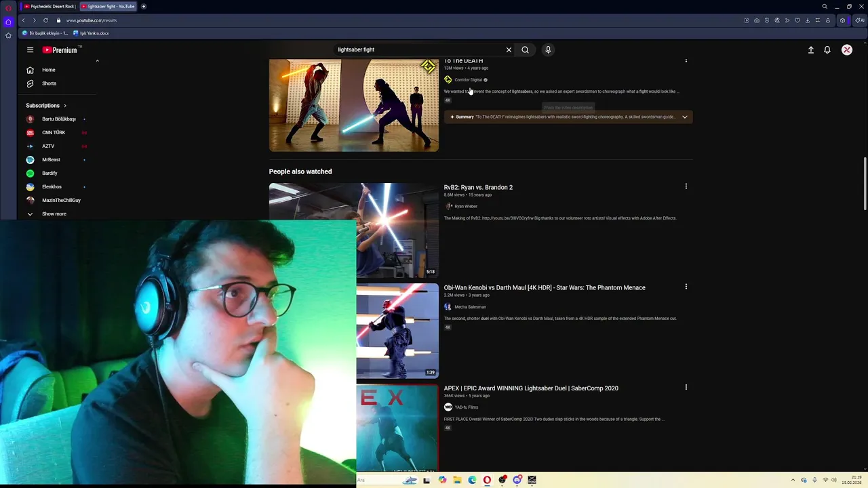Image resolution: width=868 pixels, height=488 pixels.
Task: Open the account avatar menu
Action: [847, 49]
